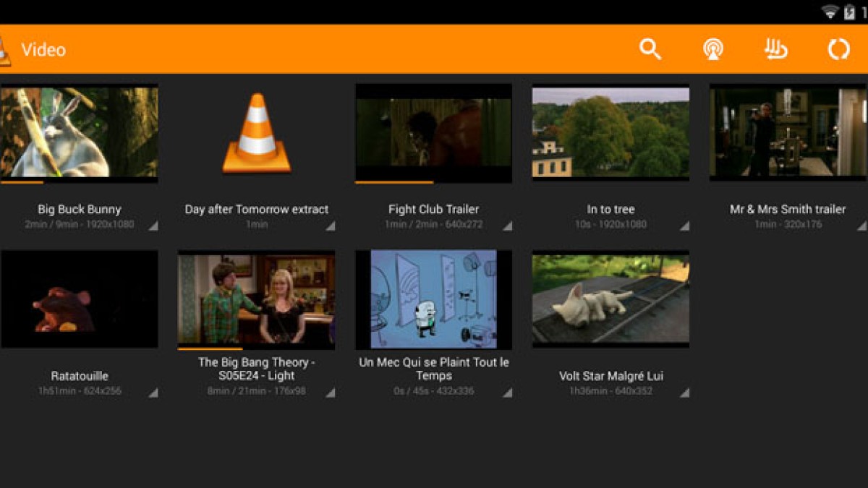
Task: Click '0s / 45s - 432x336' info
Action: [x=434, y=391]
